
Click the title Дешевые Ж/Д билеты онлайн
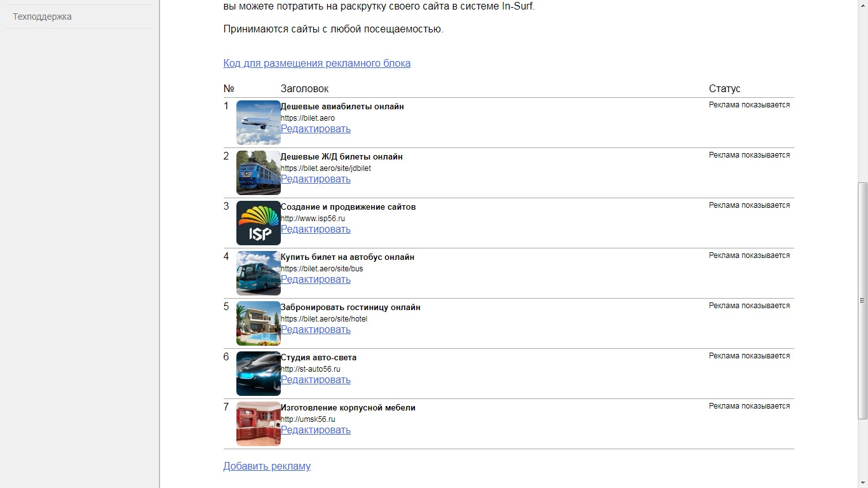[x=342, y=157]
